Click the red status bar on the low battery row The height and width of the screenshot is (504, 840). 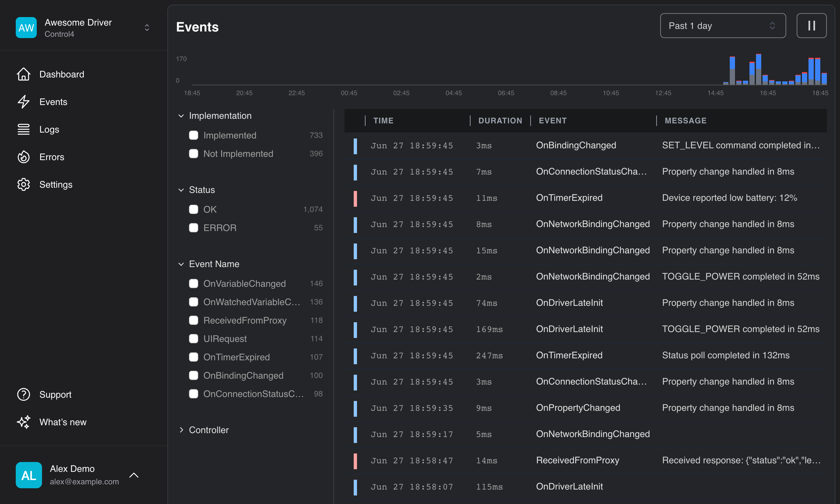355,198
